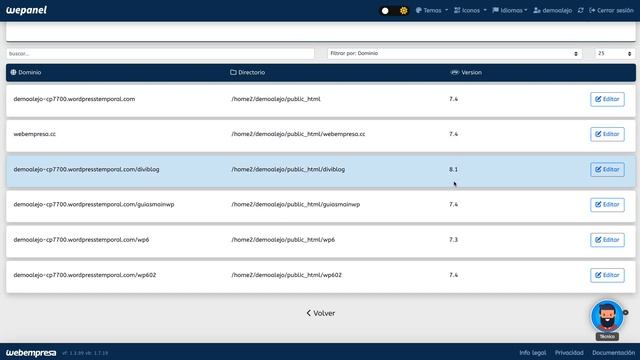Click version 8.1 in diviblog row
This screenshot has height=360, width=640.
pos(453,169)
